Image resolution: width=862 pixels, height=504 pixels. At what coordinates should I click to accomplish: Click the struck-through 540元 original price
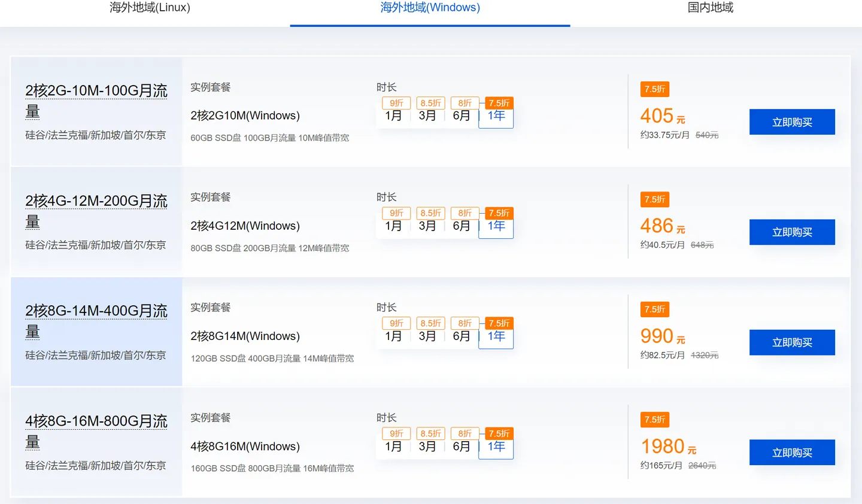pyautogui.click(x=707, y=135)
